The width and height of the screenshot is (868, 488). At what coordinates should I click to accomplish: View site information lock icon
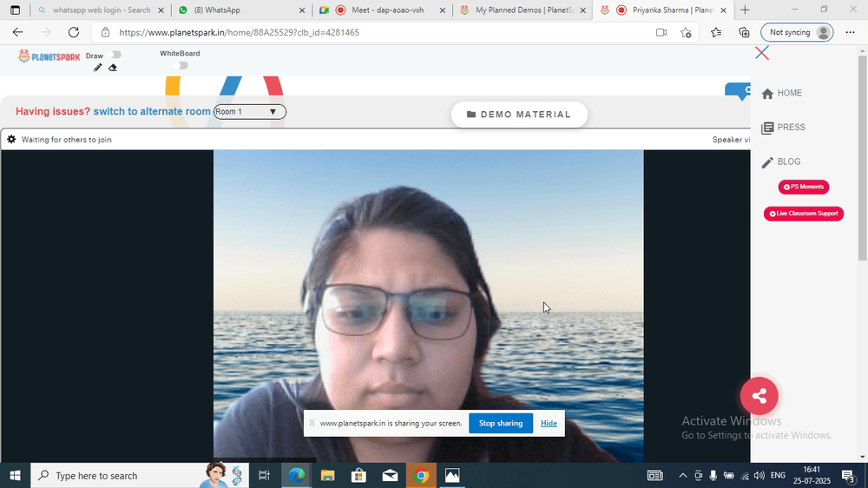point(105,32)
